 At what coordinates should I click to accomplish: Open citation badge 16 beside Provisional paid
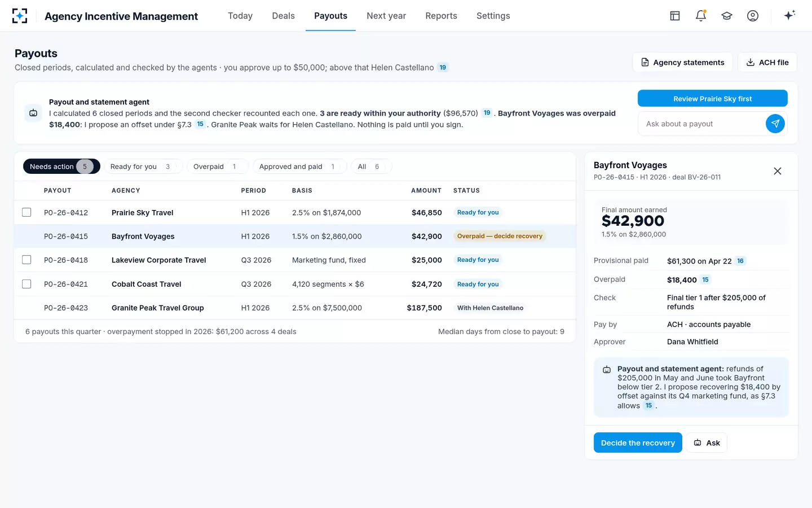click(740, 261)
